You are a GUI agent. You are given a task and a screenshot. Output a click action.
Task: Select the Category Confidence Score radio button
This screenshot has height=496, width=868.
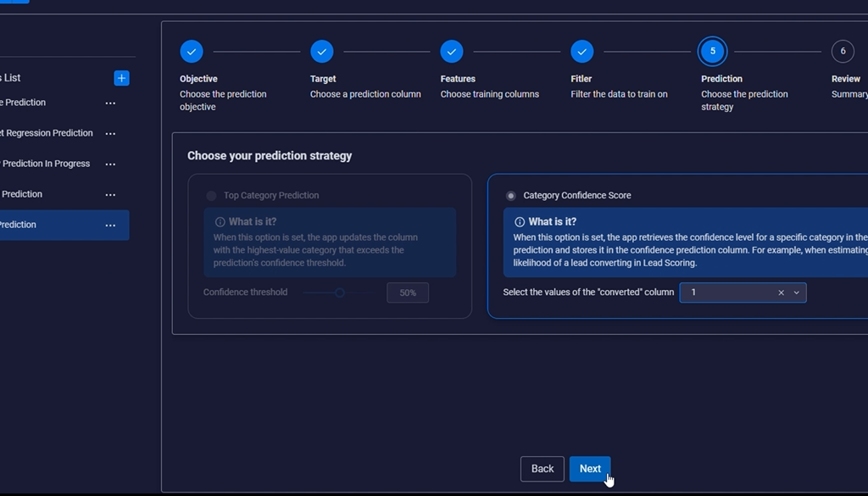tap(511, 196)
